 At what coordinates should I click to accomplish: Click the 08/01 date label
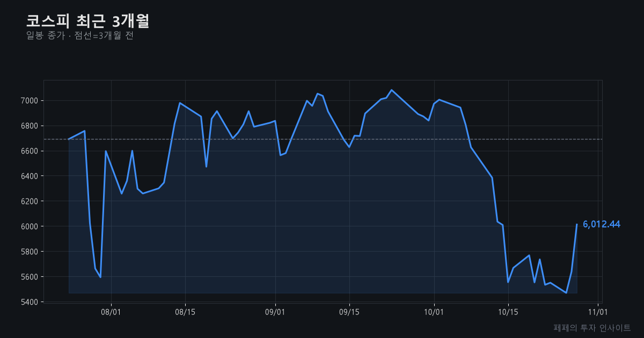click(x=111, y=312)
